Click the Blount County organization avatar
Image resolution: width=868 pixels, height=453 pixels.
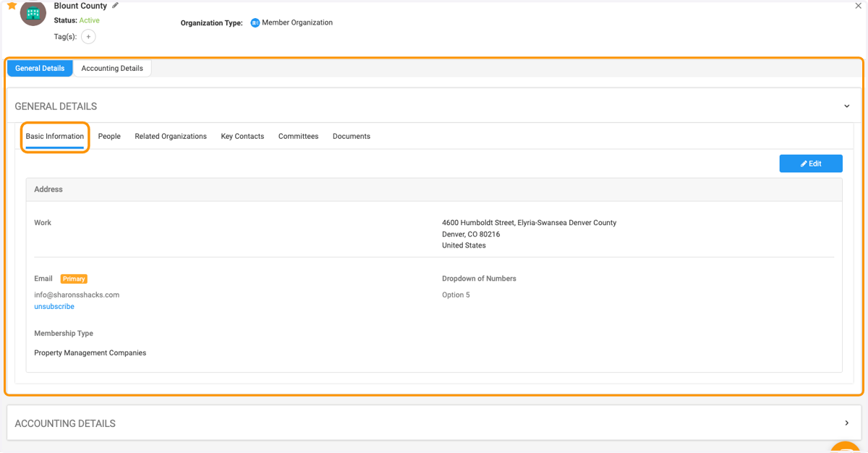(x=33, y=13)
